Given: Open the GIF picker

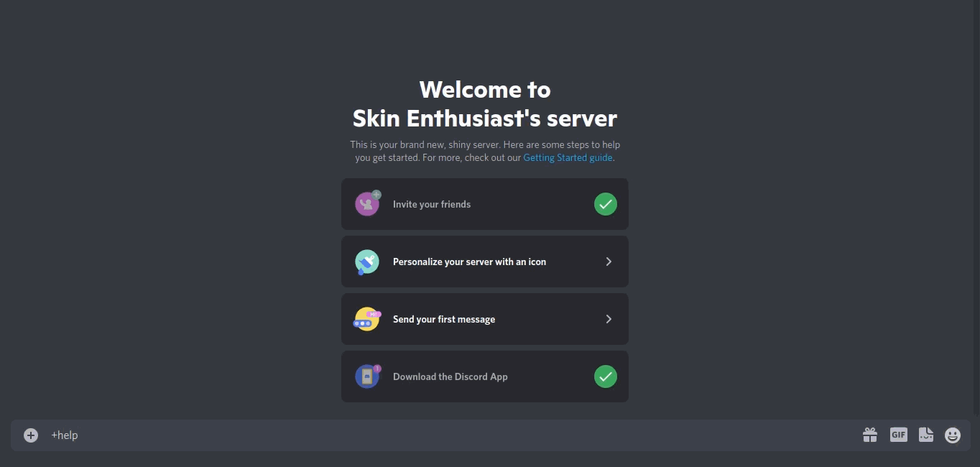Looking at the screenshot, I should [x=899, y=435].
